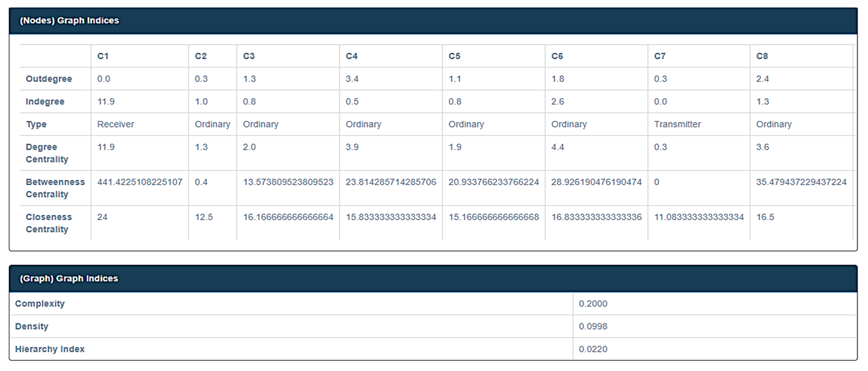Screen dimensions: 868x371
Task: Click C8 closeness value 16.5
Action: (x=765, y=217)
